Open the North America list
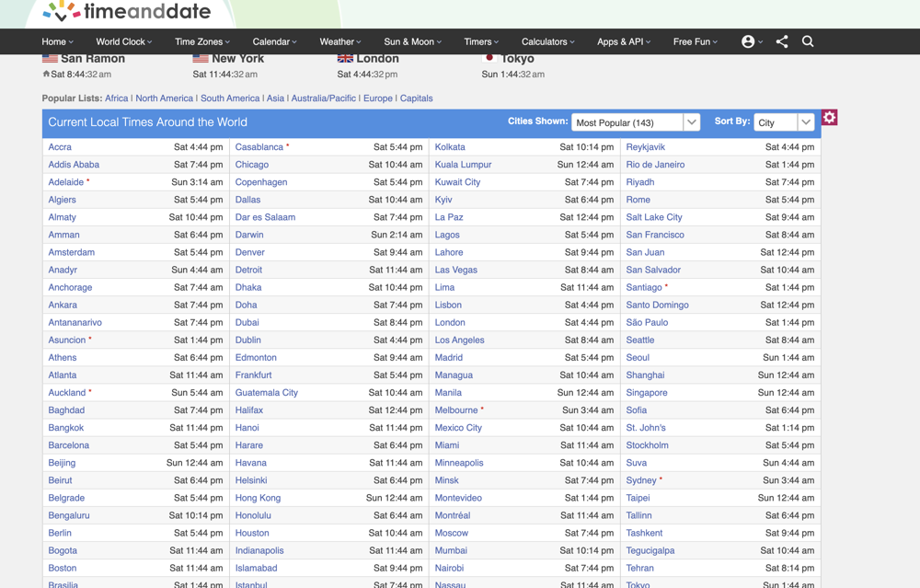 tap(165, 98)
